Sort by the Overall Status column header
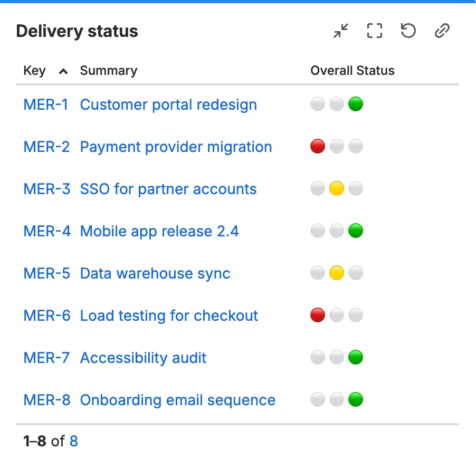 pos(352,70)
